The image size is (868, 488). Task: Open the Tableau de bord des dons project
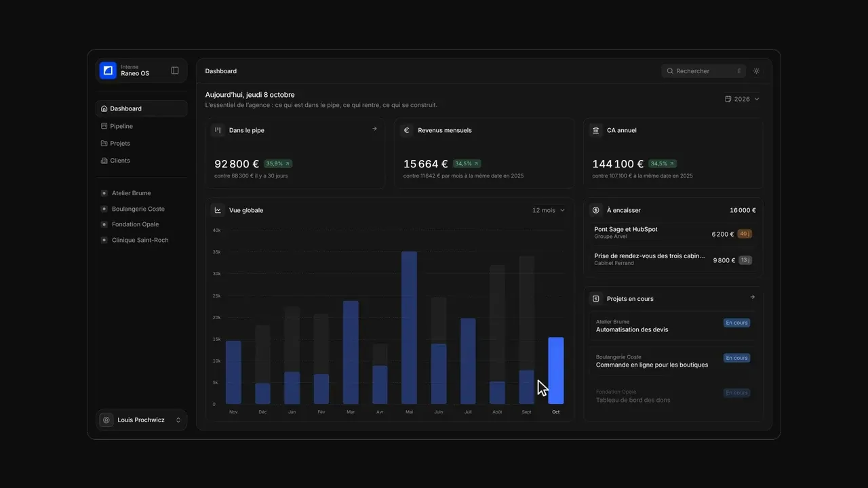click(x=673, y=396)
